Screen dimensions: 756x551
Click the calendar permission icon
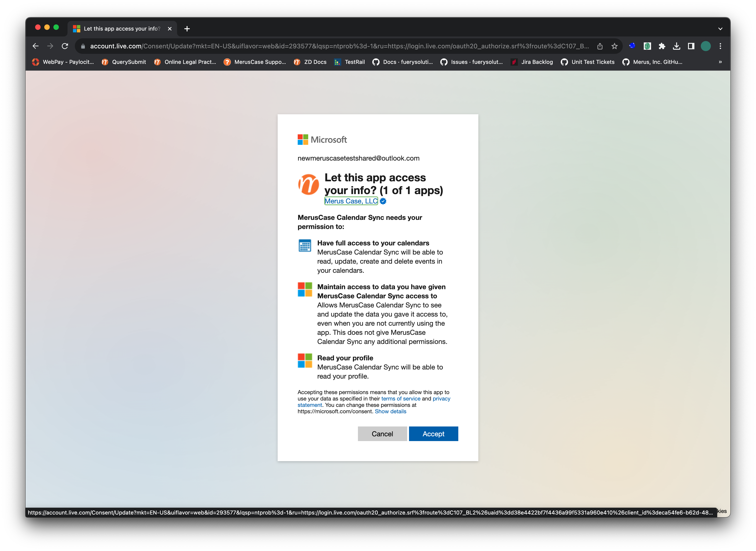pos(305,245)
